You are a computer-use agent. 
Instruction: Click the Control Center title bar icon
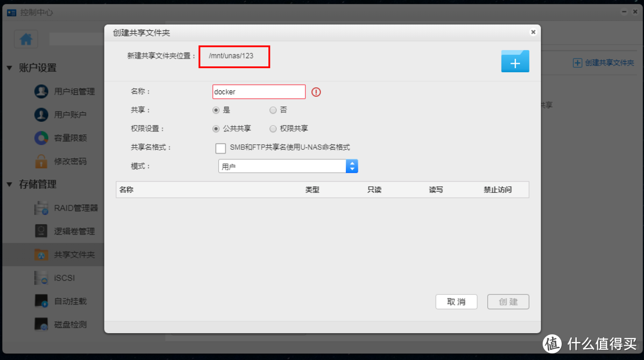[x=11, y=13]
